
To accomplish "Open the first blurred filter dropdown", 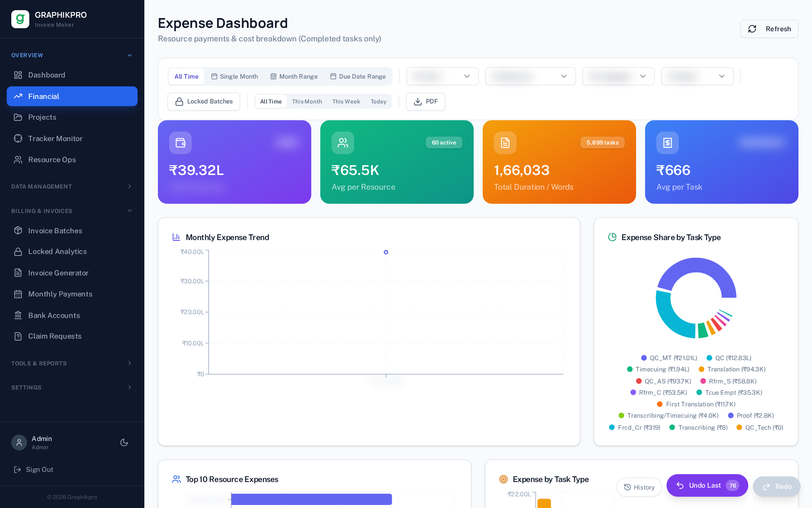I will tap(442, 76).
